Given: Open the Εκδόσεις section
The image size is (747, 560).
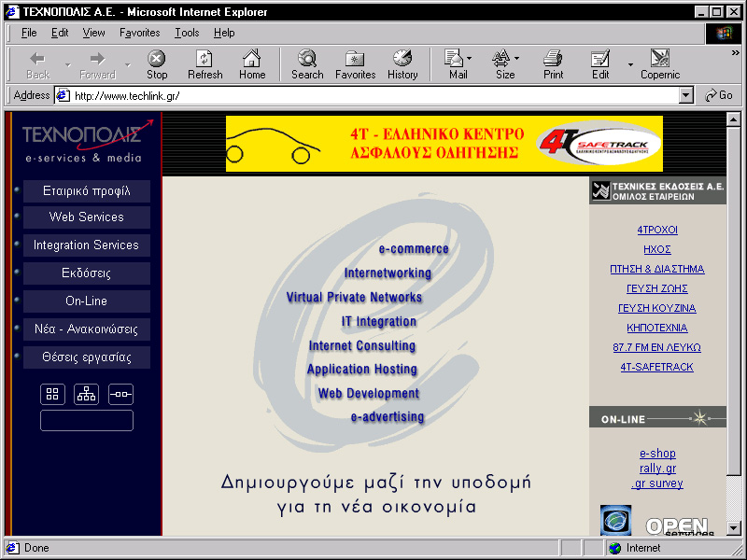Looking at the screenshot, I should coord(86,273).
